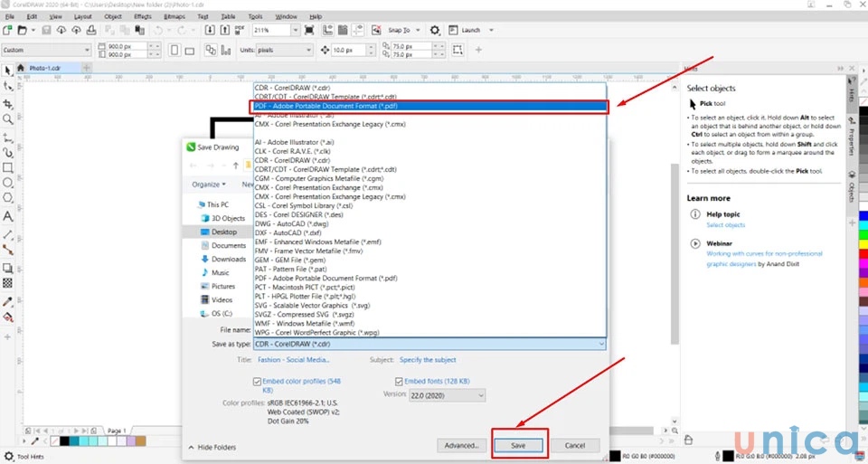Select the Artistic Media tool

coord(8,152)
